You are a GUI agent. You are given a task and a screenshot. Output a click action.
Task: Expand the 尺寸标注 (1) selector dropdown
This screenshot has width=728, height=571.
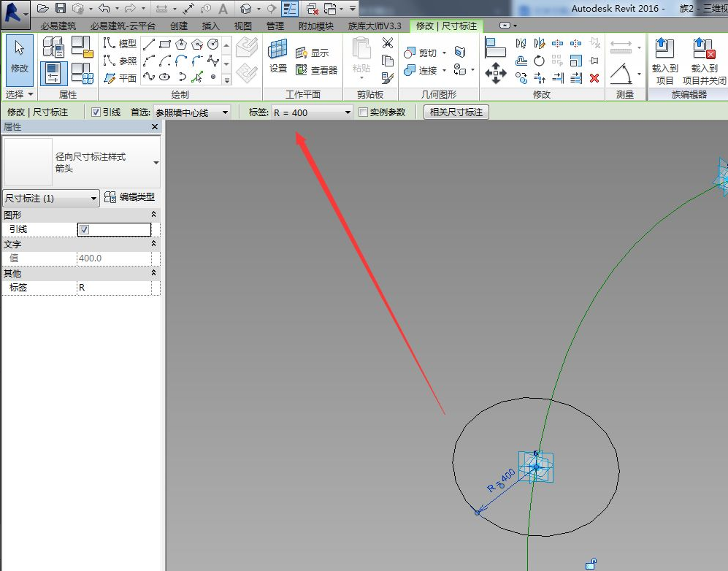93,199
